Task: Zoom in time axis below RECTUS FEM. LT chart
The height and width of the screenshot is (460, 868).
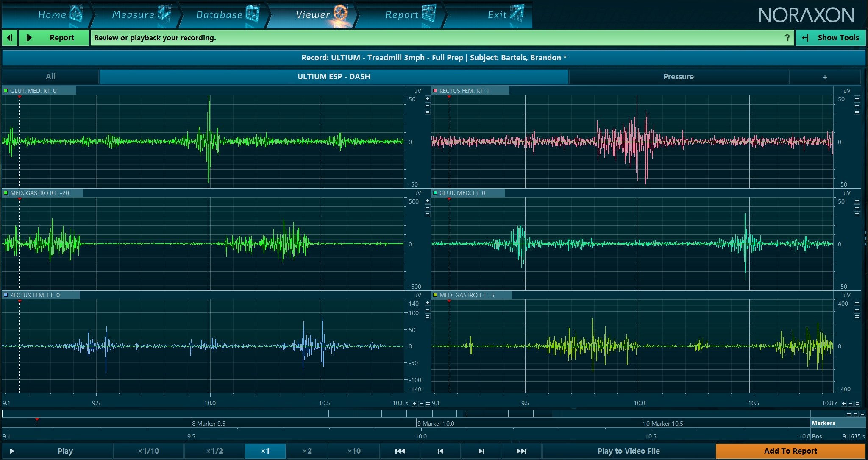Action: pos(415,404)
